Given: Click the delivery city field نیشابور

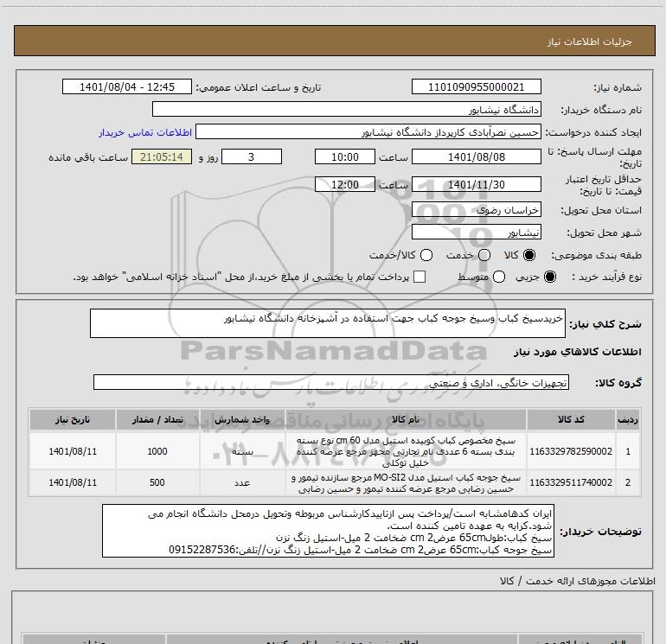Looking at the screenshot, I should [x=476, y=233].
